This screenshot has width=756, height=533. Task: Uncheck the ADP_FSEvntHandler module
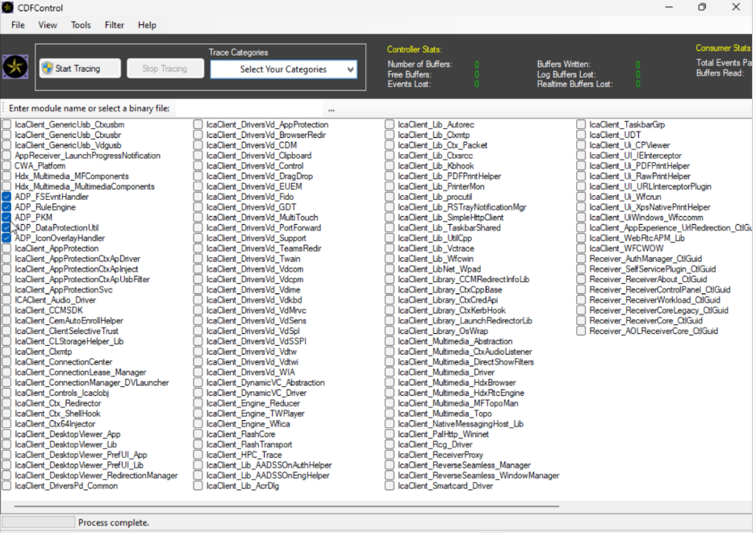6,197
